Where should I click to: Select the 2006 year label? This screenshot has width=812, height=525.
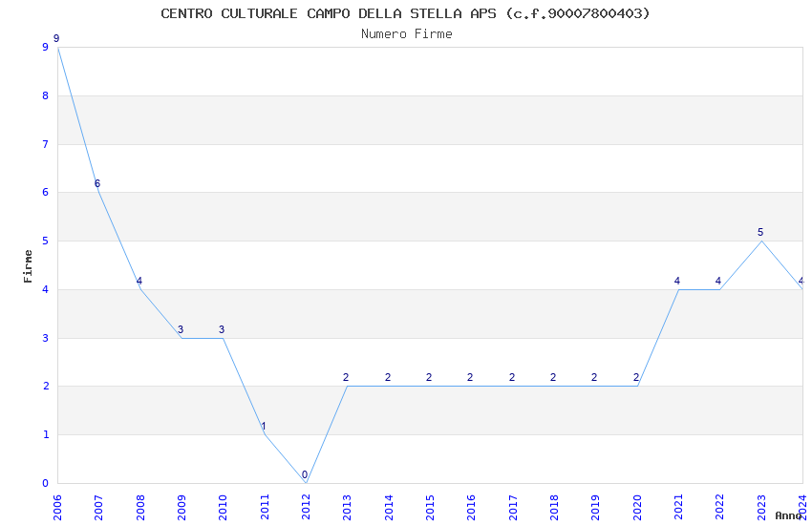point(57,508)
